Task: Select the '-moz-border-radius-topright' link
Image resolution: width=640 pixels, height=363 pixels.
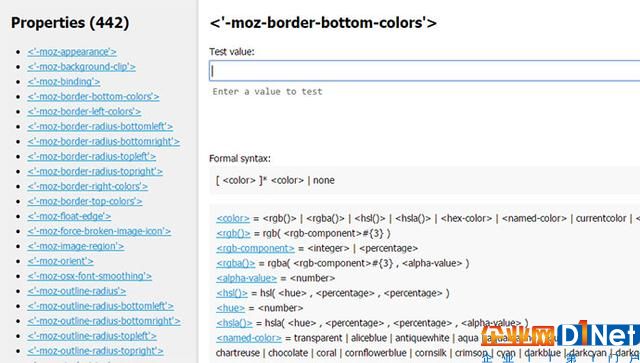Action: [95, 171]
